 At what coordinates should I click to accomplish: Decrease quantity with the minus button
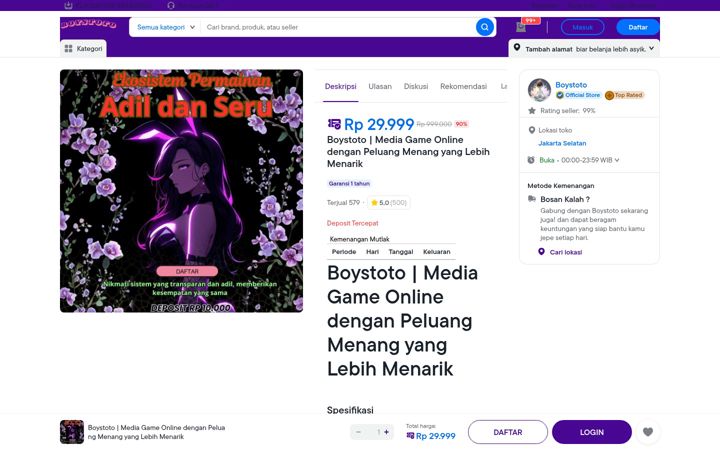pos(358,432)
